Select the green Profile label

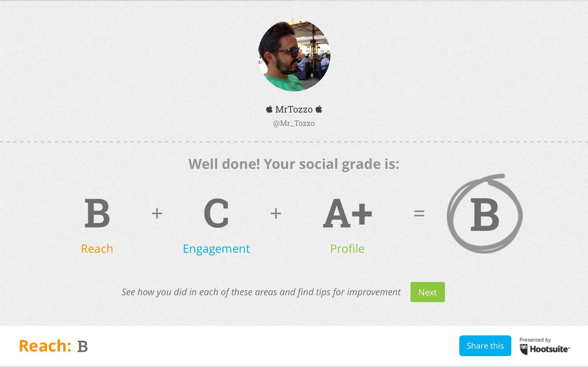pyautogui.click(x=347, y=249)
